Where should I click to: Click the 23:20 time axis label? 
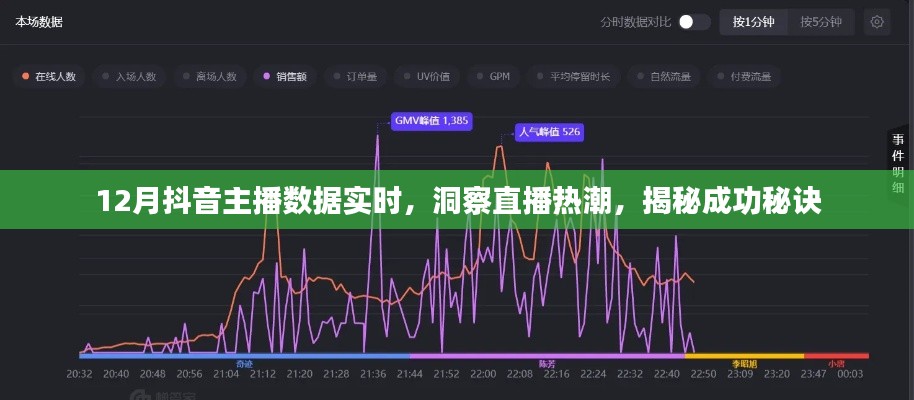point(778,374)
